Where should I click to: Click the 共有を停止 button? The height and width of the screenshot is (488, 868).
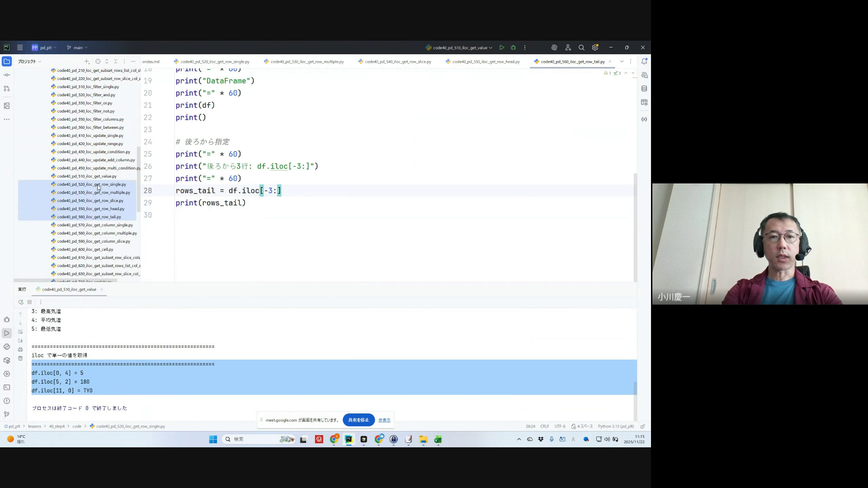point(359,420)
